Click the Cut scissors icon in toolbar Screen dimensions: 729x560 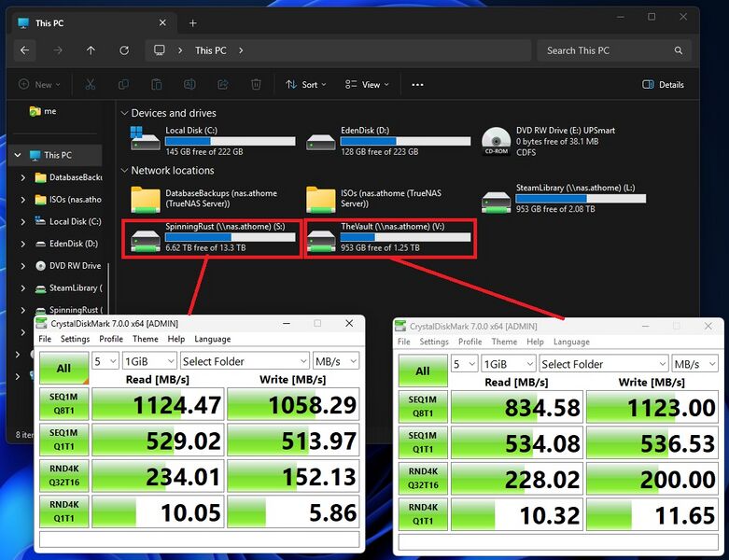90,84
